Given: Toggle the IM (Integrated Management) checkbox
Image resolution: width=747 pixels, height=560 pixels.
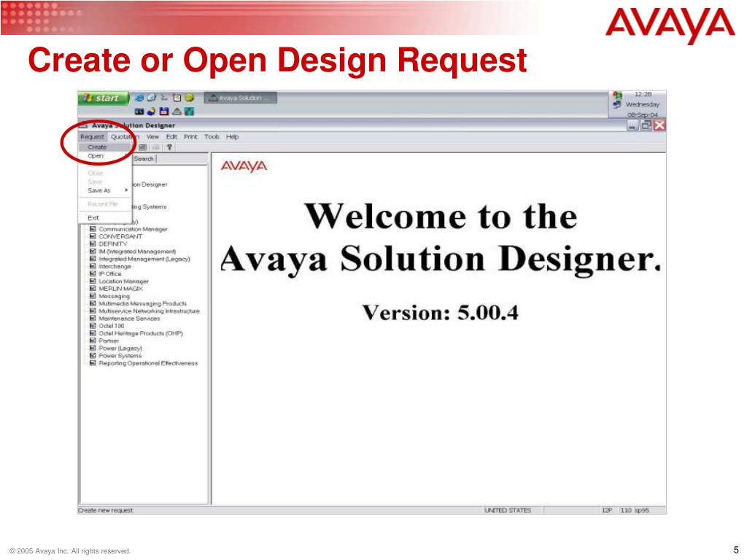Looking at the screenshot, I should tap(93, 252).
